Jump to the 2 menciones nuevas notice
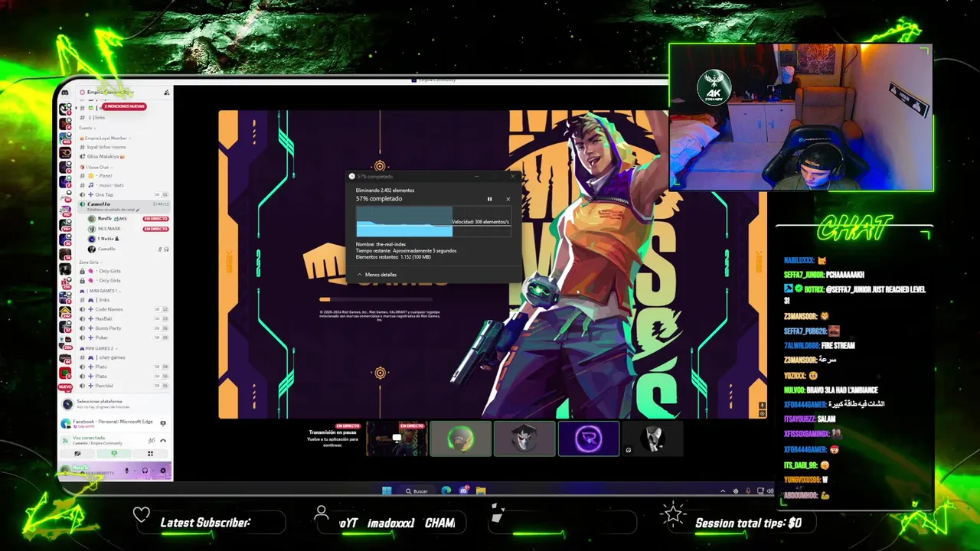980x551 pixels. [123, 106]
